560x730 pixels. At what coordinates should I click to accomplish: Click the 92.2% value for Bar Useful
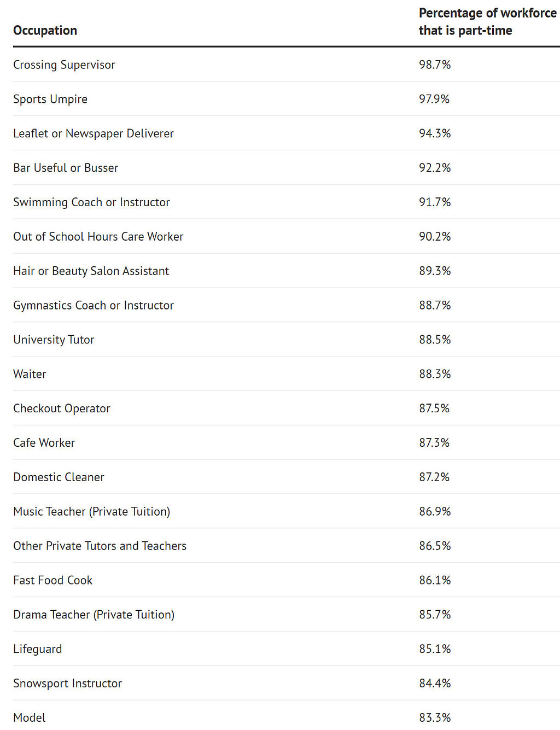(435, 168)
